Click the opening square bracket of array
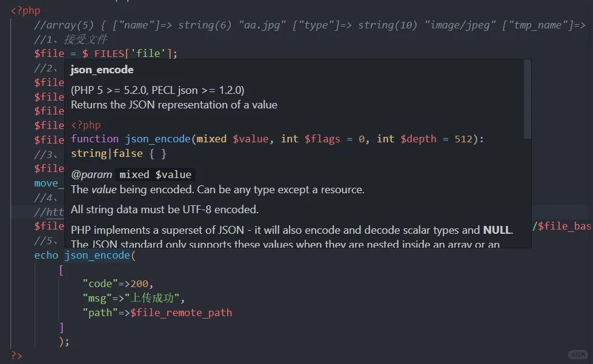 point(61,270)
